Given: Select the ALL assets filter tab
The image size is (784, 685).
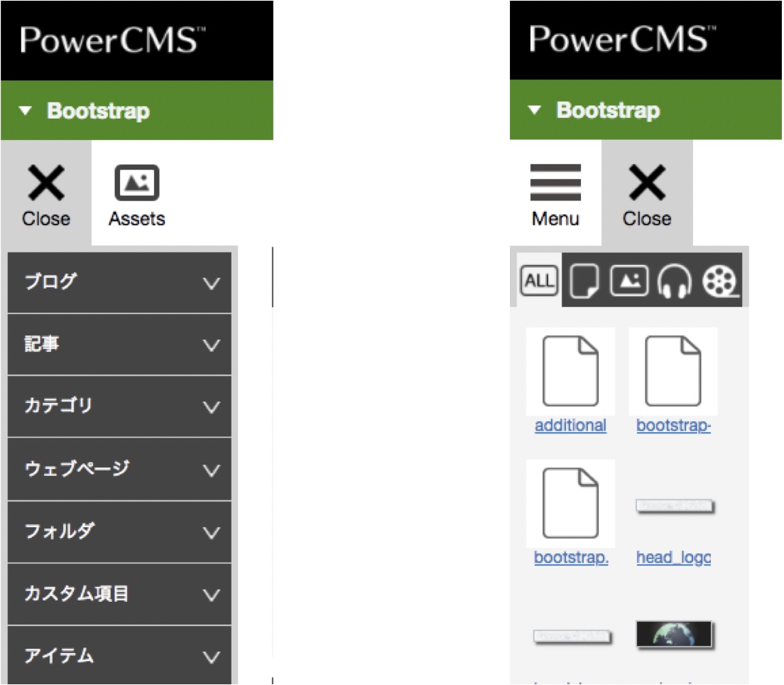Looking at the screenshot, I should tap(539, 281).
